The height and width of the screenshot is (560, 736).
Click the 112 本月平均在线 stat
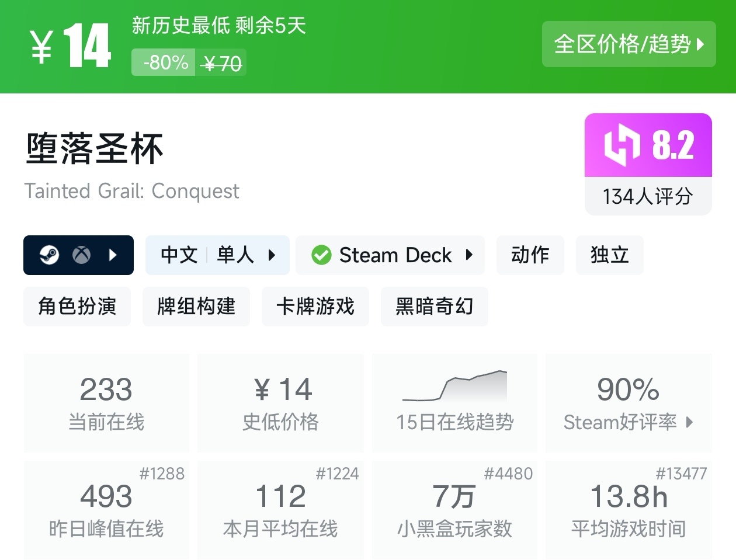pos(280,510)
